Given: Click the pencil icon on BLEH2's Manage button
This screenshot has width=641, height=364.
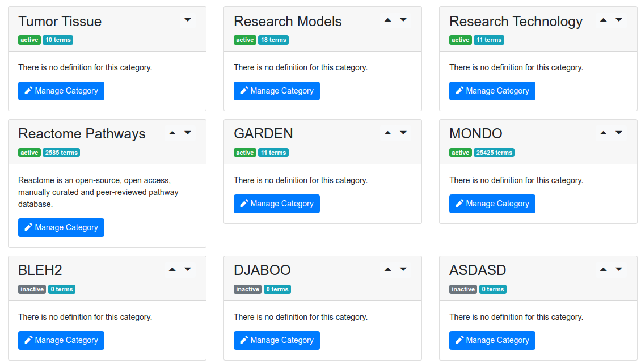Looking at the screenshot, I should (27, 340).
